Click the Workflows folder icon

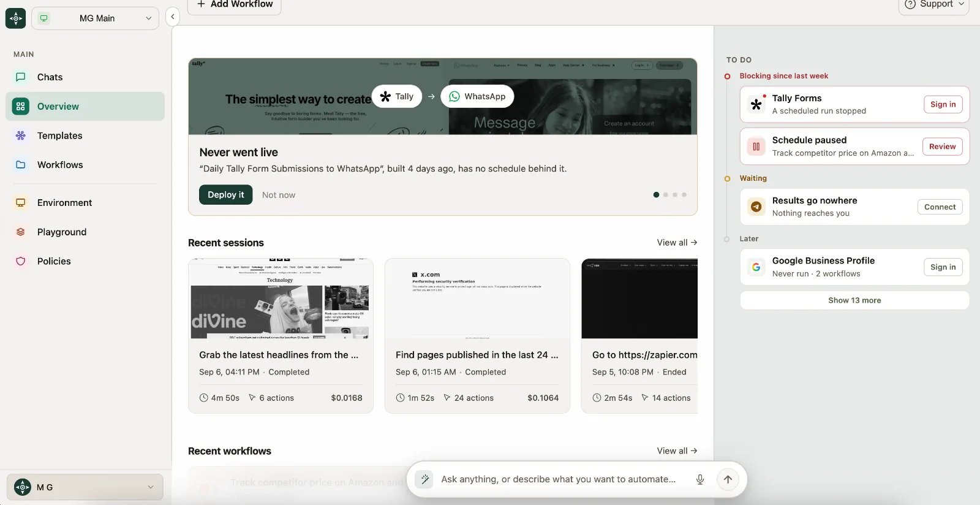coord(21,165)
